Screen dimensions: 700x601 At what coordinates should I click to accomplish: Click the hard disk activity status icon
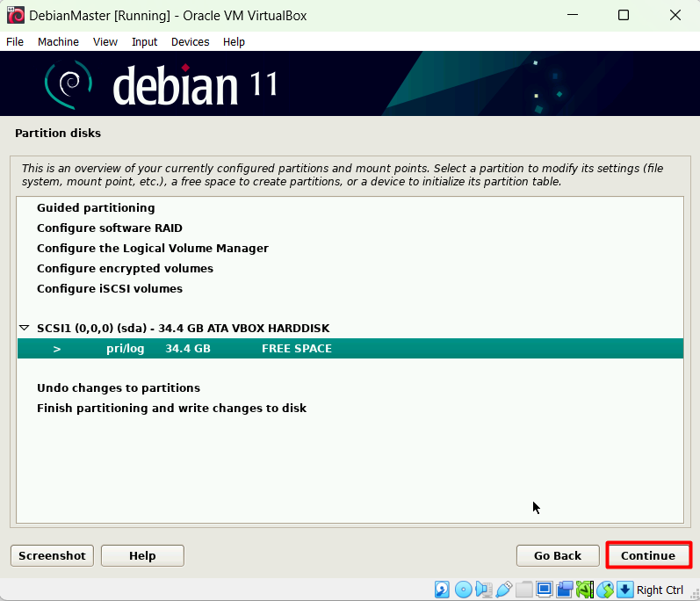(x=442, y=590)
